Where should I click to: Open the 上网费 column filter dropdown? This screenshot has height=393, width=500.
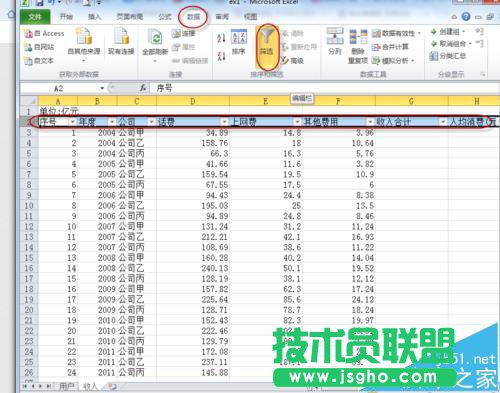[x=297, y=122]
